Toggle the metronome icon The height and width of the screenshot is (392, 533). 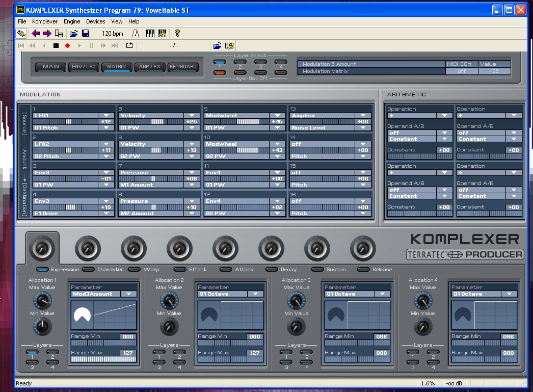136,33
